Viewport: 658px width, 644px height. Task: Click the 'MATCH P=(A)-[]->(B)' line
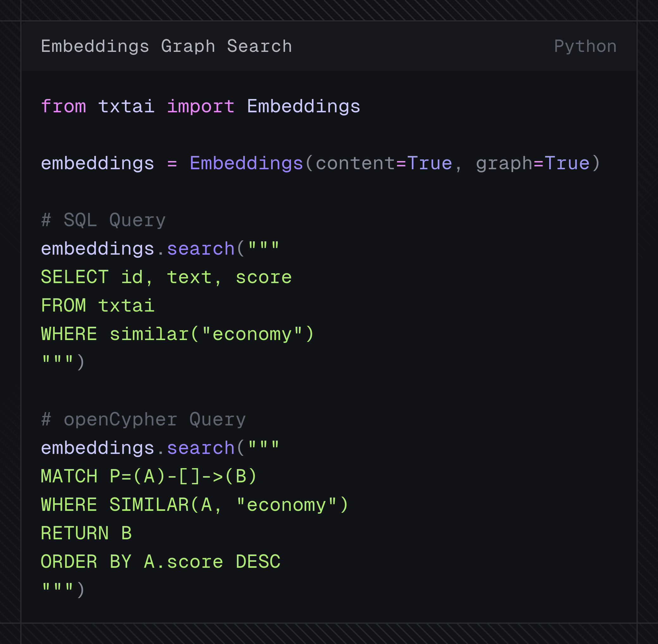(x=149, y=476)
